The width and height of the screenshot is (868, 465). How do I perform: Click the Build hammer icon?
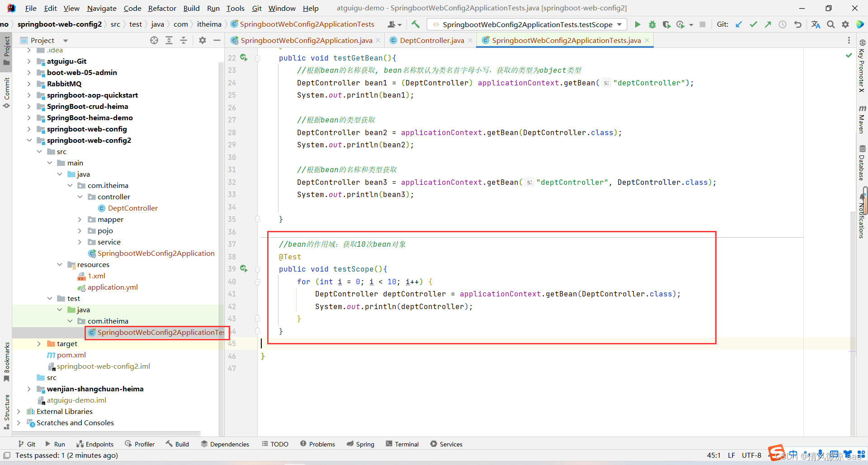415,24
